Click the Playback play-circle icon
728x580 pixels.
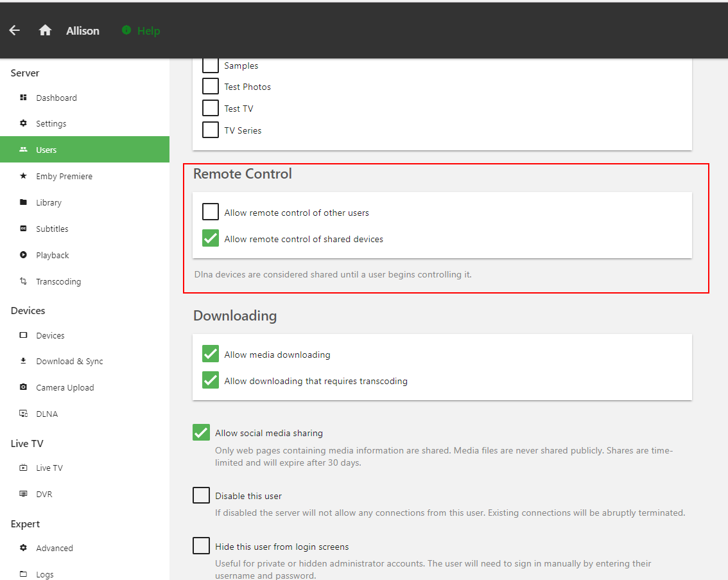tap(23, 255)
